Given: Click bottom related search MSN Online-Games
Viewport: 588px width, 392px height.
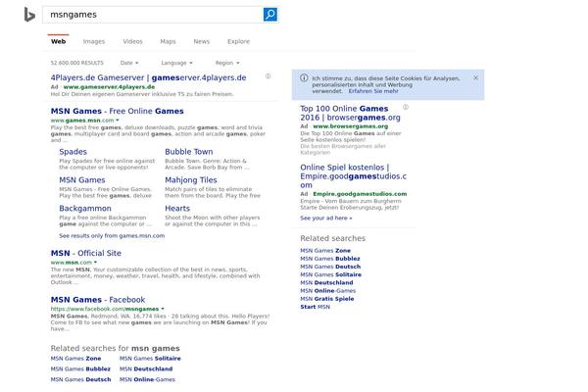Looking at the screenshot, I should 147,379.
